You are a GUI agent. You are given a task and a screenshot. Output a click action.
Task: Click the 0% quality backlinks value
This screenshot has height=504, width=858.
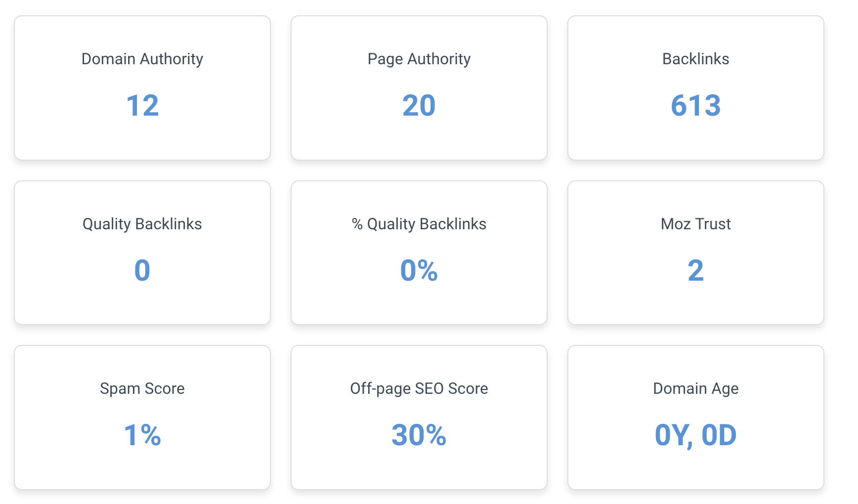point(419,271)
